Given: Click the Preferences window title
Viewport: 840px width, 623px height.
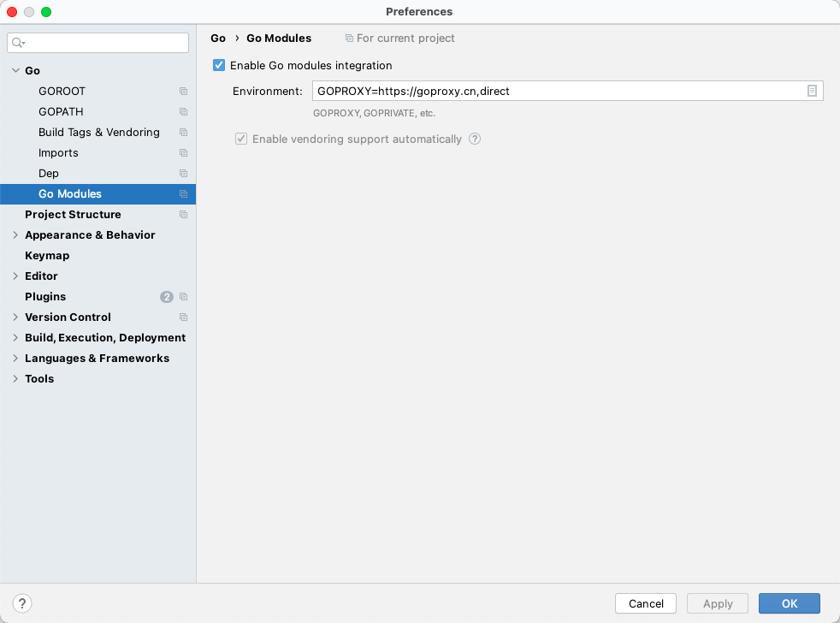Looking at the screenshot, I should click(419, 12).
